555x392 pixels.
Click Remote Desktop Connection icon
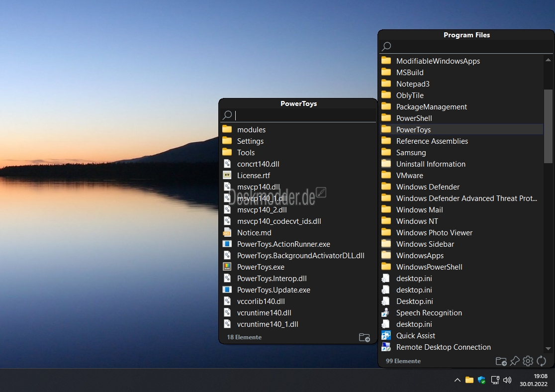386,347
